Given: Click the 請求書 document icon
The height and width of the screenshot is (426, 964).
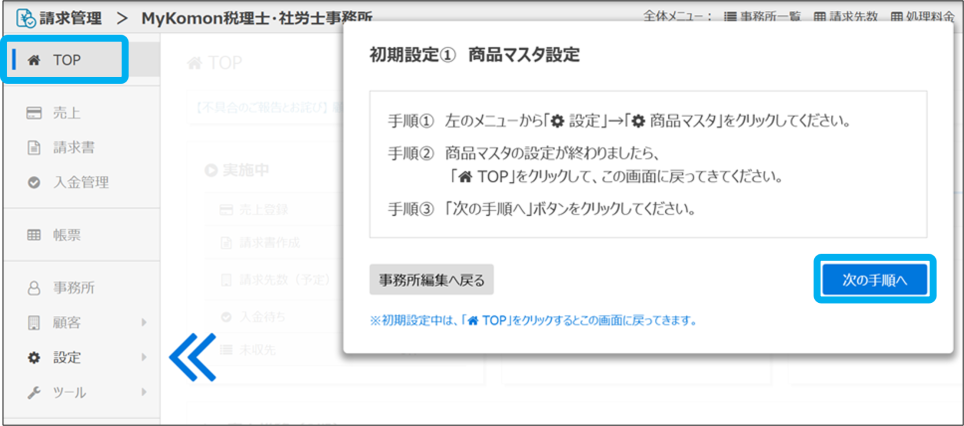Looking at the screenshot, I should (x=33, y=147).
